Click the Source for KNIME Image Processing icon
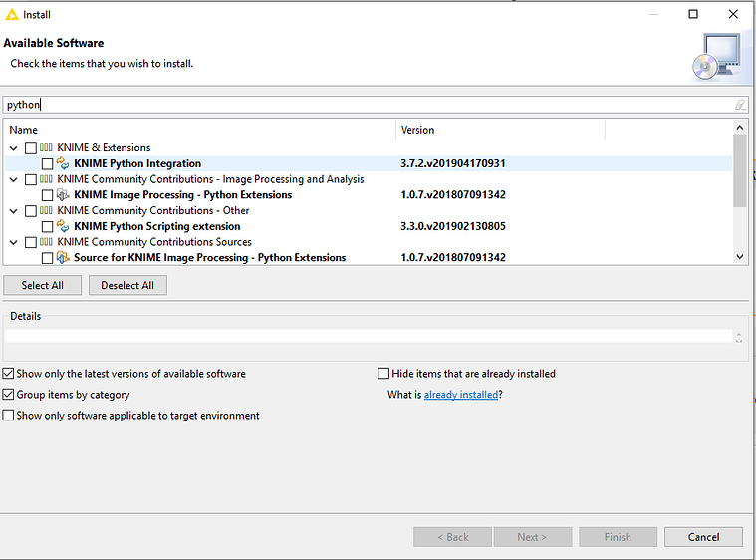The image size is (756, 560). [x=64, y=258]
